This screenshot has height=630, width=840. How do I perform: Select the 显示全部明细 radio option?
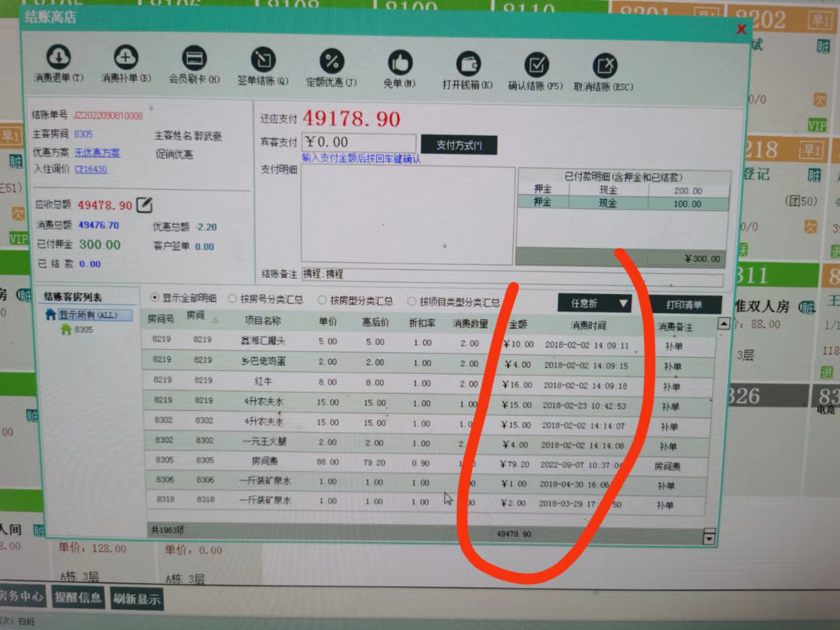(155, 297)
